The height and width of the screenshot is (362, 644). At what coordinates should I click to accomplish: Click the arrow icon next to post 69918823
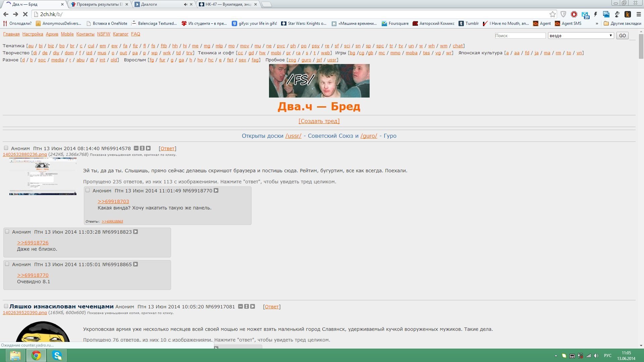click(x=136, y=232)
